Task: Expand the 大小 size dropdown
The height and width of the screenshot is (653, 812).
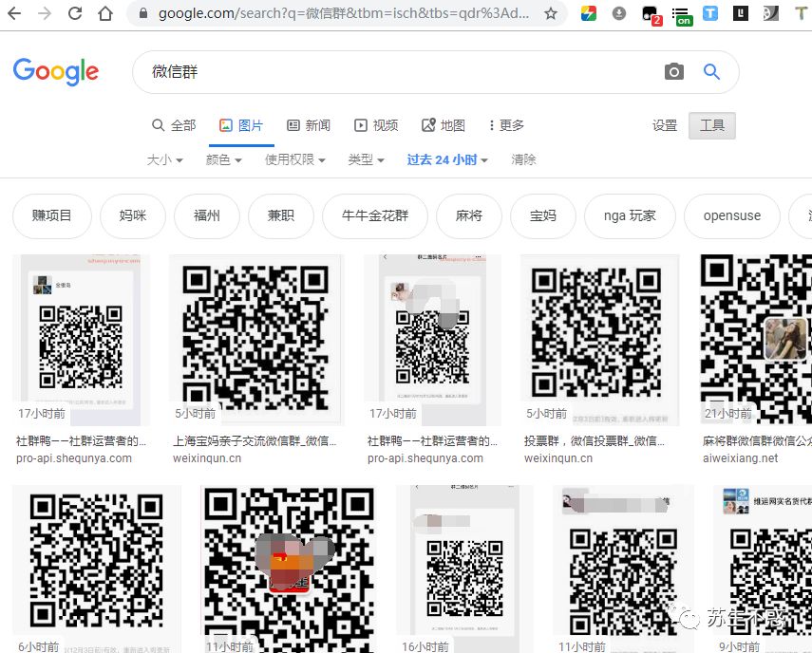Action: pyautogui.click(x=164, y=159)
